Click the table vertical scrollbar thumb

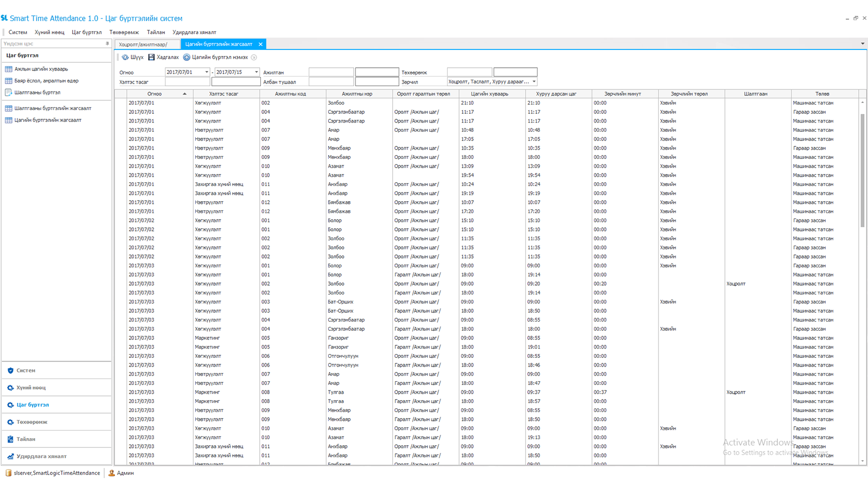[863, 170]
